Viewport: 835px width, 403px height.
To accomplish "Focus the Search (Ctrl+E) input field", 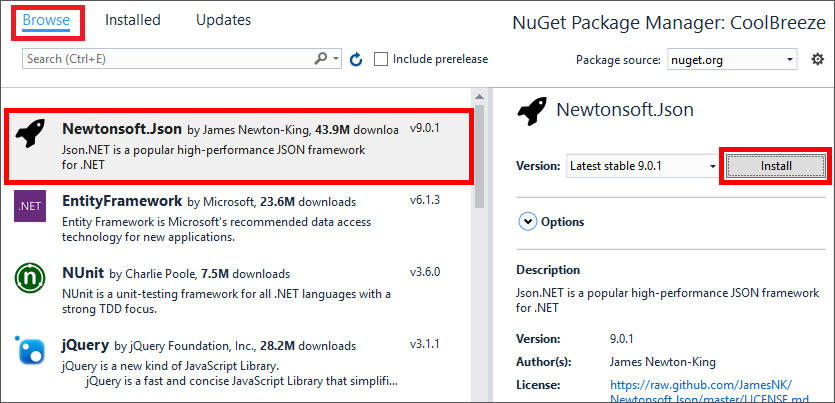I will pos(165,60).
